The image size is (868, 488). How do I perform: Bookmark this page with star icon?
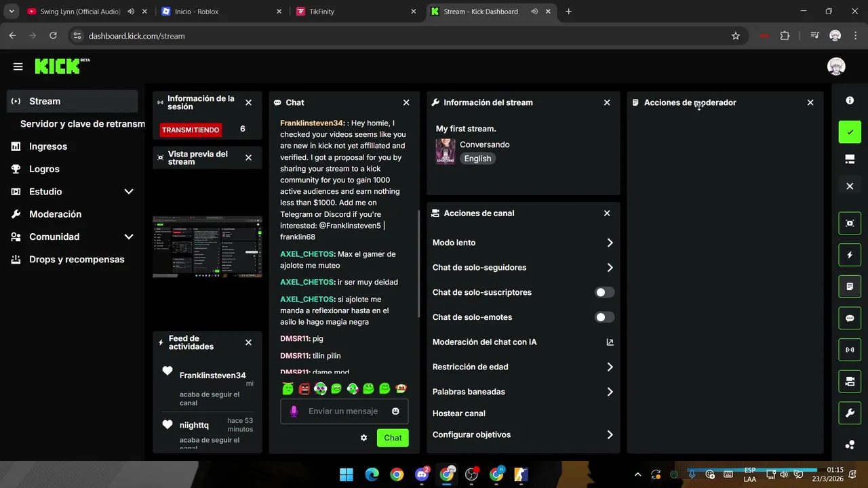(736, 36)
